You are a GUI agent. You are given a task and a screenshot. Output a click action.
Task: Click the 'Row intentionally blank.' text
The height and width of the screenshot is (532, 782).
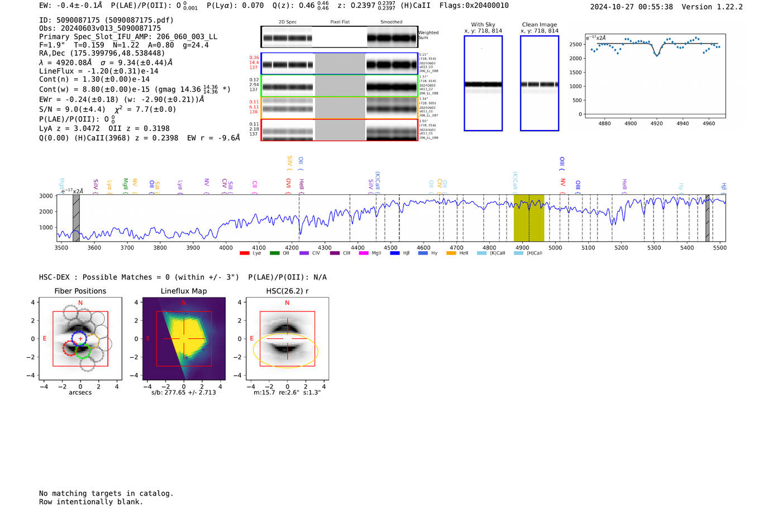pyautogui.click(x=91, y=502)
